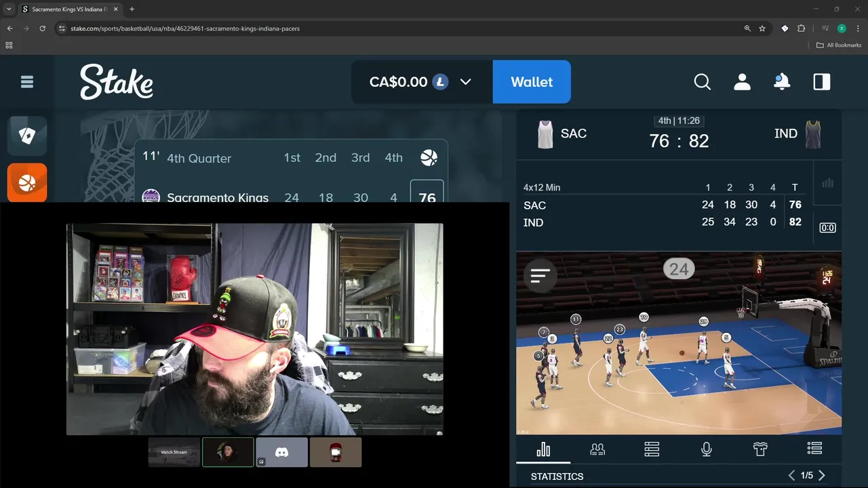868x488 pixels.
Task: Click the basketball on the court animation
Action: pyautogui.click(x=682, y=352)
